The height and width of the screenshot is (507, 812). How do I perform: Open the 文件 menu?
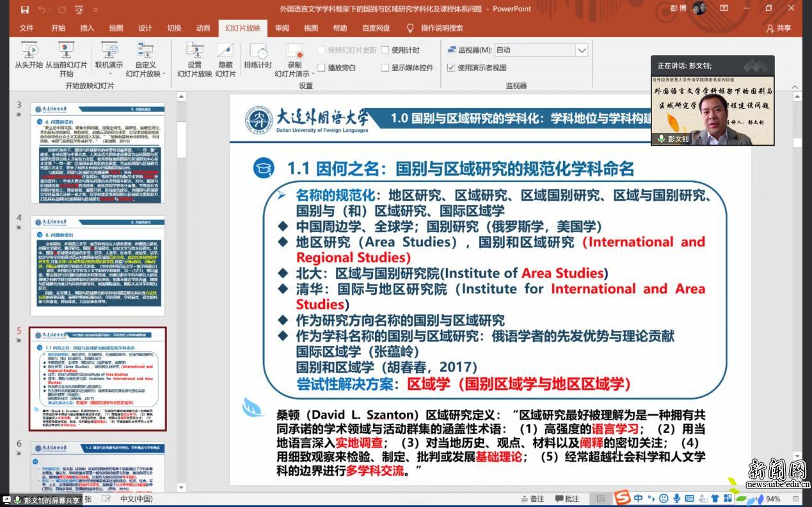pyautogui.click(x=27, y=28)
